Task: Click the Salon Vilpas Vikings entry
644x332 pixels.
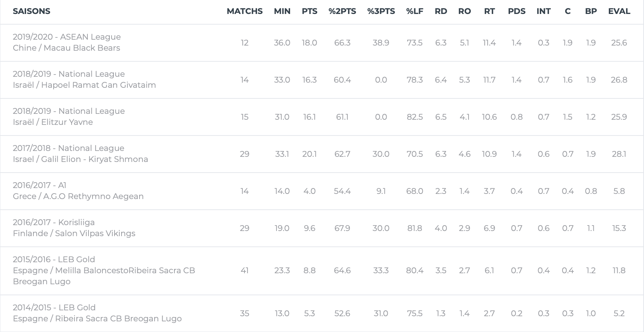Action: [x=322, y=228]
